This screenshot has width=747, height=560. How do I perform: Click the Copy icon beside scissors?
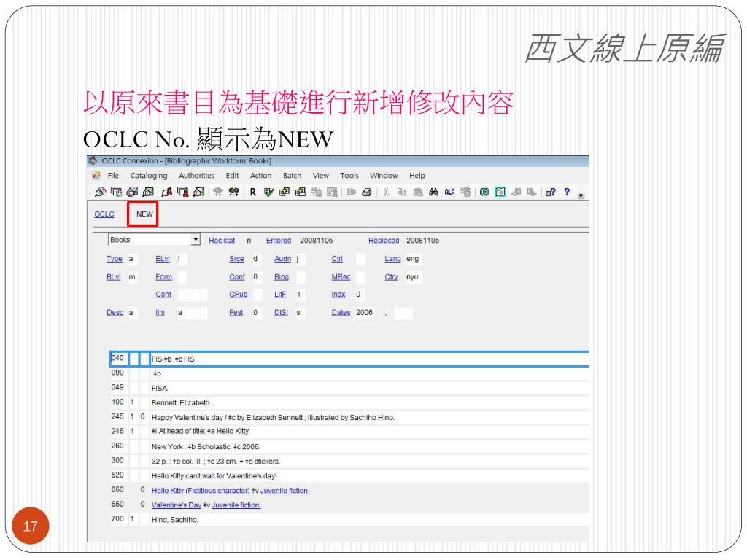coord(402,192)
